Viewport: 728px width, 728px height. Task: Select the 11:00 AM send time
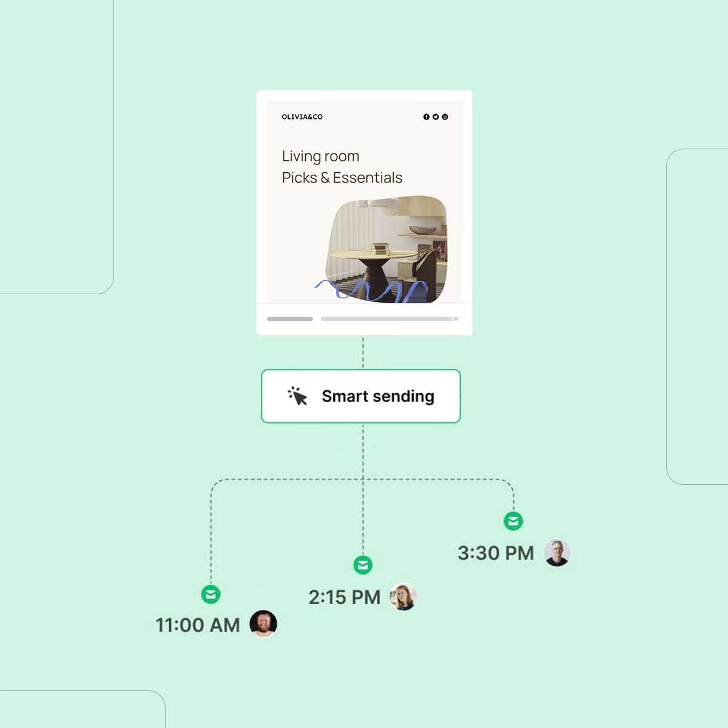tap(198, 625)
